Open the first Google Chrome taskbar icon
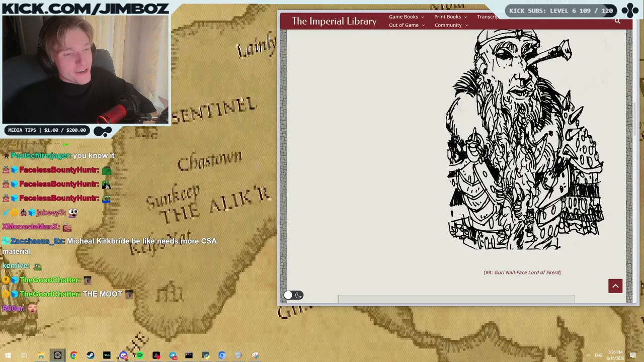The width and height of the screenshot is (644, 362). (74, 355)
